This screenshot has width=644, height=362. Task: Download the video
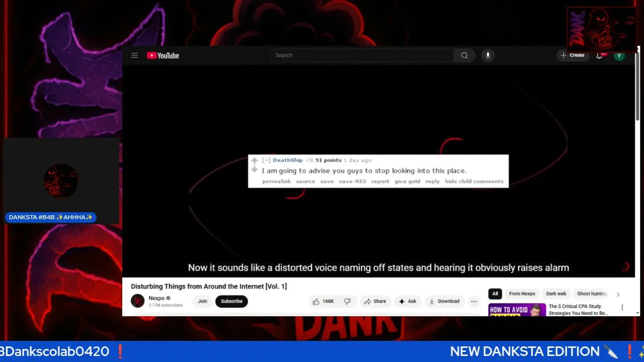click(x=444, y=301)
